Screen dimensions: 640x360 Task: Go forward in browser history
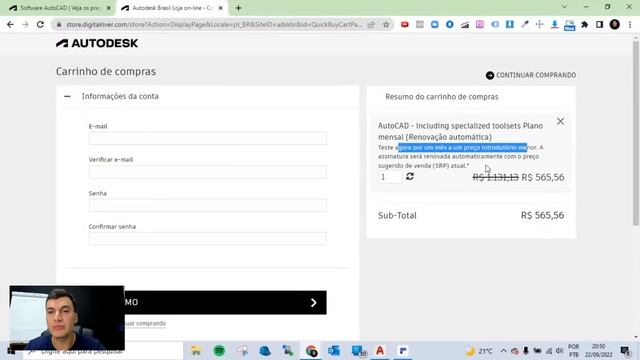[25, 24]
